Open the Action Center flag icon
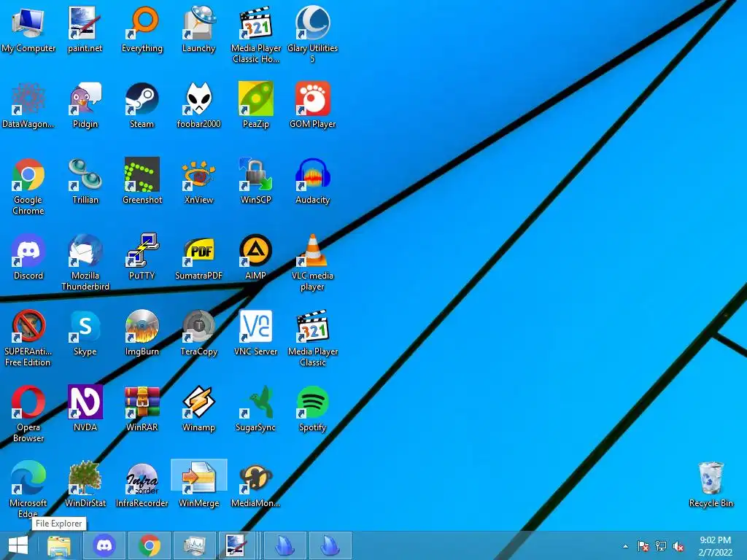747x560 pixels. pos(643,546)
